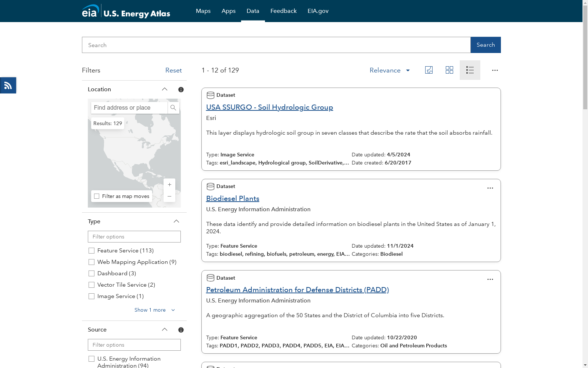Viewport: 588px width, 368px height.
Task: Collapse the Source filter section
Action: pyautogui.click(x=165, y=330)
